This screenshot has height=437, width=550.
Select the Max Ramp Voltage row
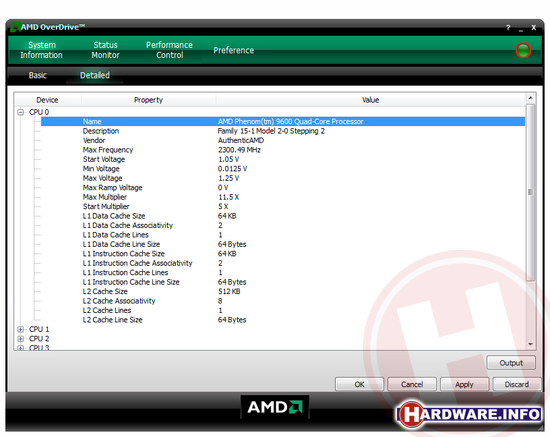(283, 188)
